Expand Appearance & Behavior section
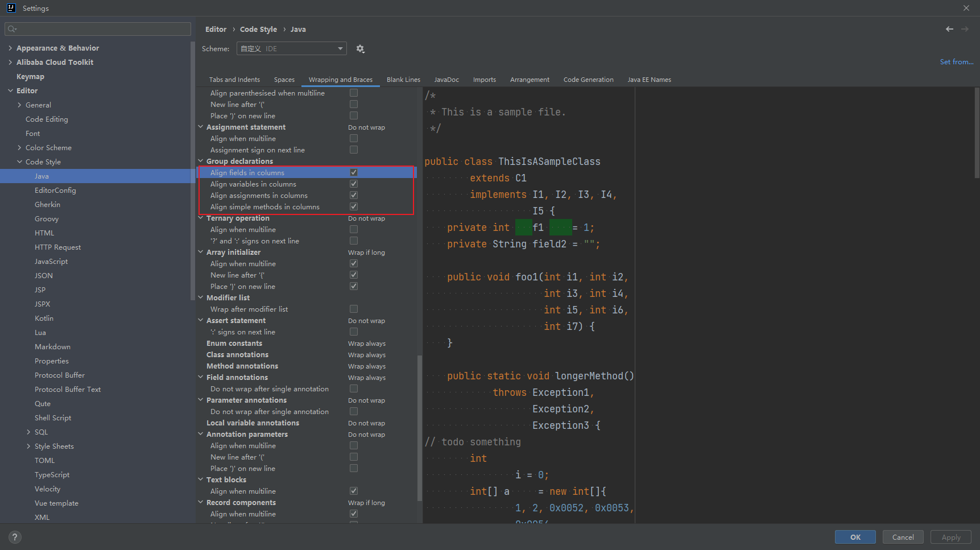980x550 pixels. [x=10, y=48]
